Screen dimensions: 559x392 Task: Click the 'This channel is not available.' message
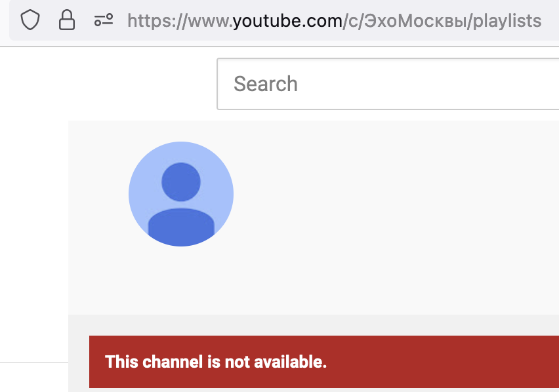(x=216, y=362)
